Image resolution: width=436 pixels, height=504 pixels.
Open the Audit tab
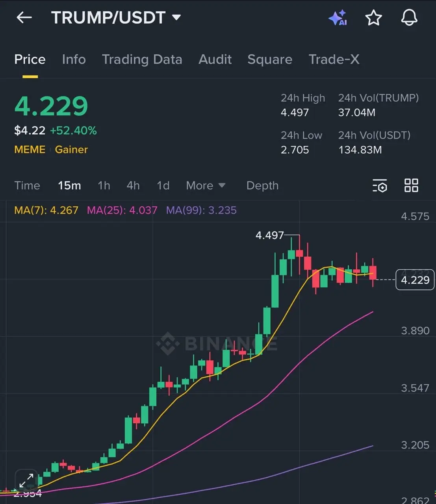pyautogui.click(x=215, y=59)
